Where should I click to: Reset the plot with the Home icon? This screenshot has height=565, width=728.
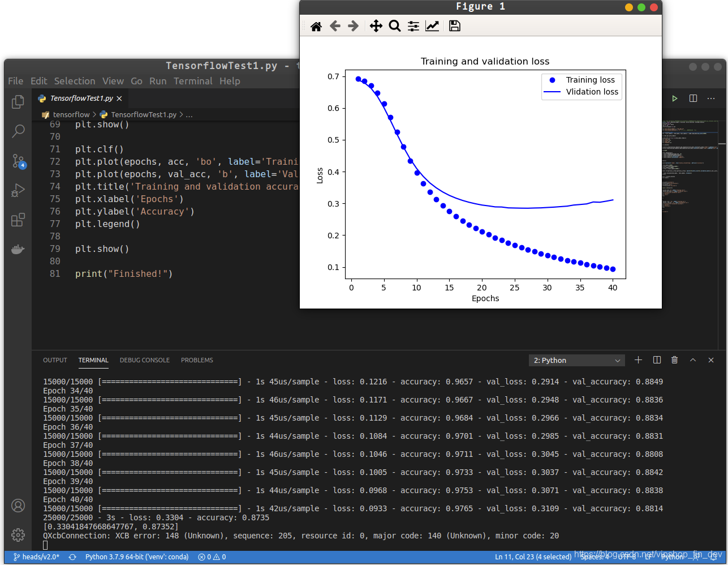pos(316,26)
